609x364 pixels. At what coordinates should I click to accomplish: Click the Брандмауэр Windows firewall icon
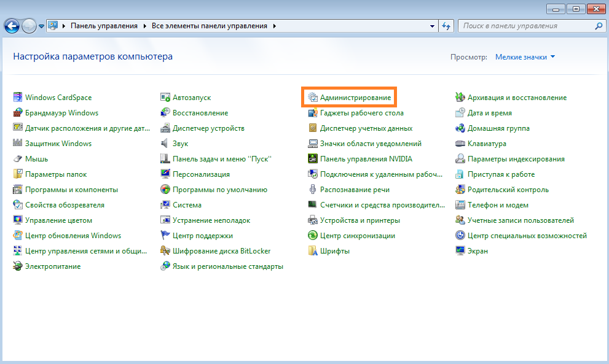(x=17, y=112)
